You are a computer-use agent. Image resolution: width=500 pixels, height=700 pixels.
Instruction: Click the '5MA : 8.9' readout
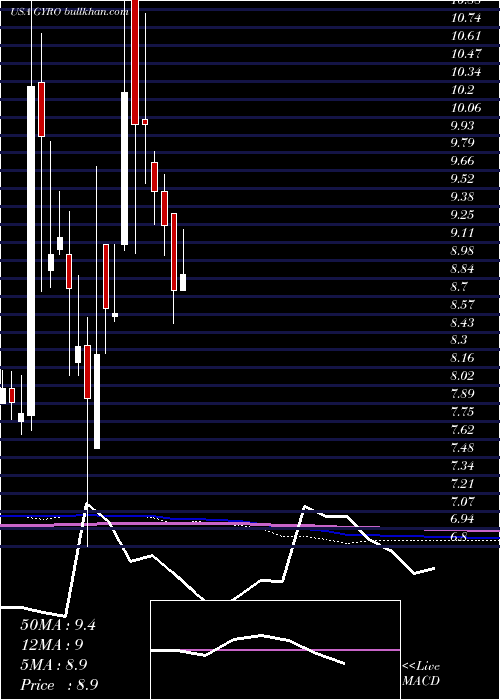click(54, 665)
